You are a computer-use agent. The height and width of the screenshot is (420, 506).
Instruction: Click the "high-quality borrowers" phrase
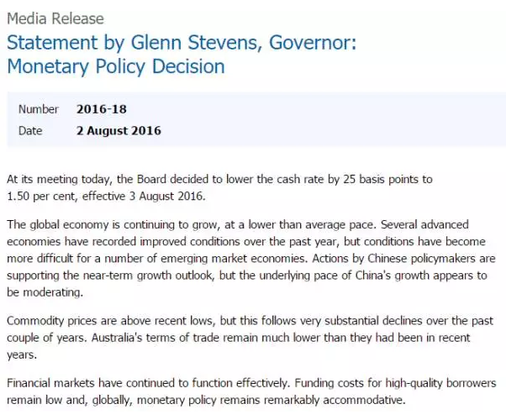(x=440, y=383)
